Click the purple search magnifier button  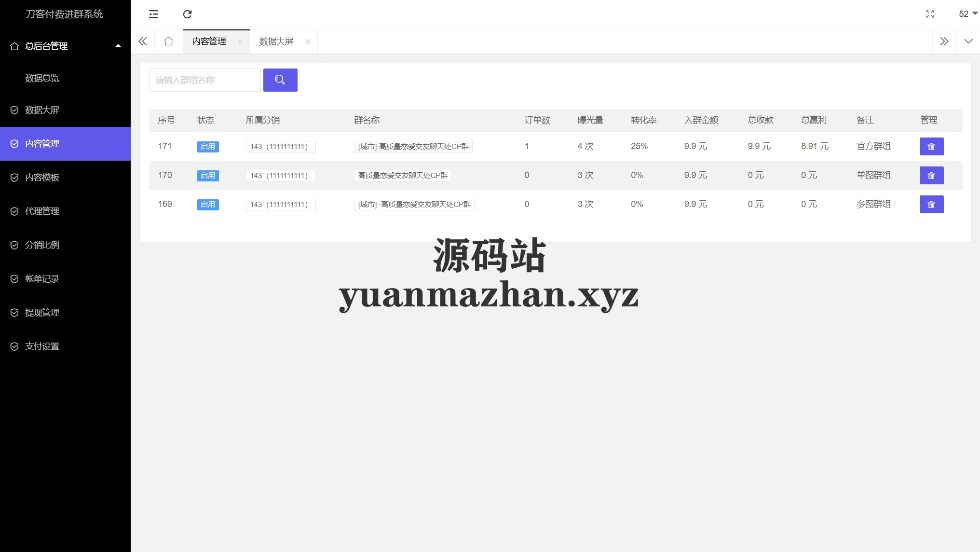(280, 80)
